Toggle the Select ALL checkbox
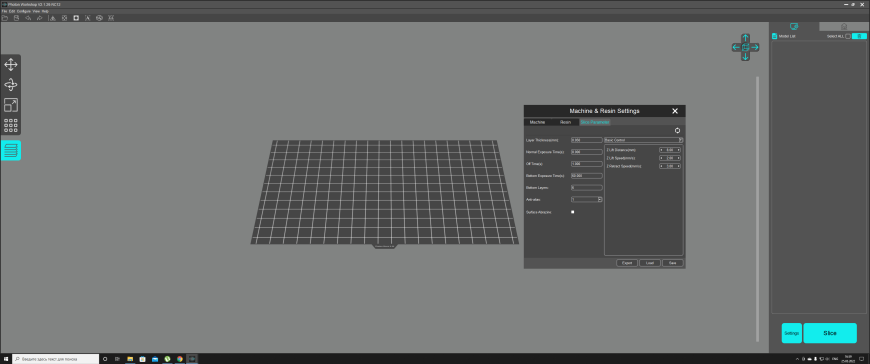This screenshot has width=870, height=364. 848,36
